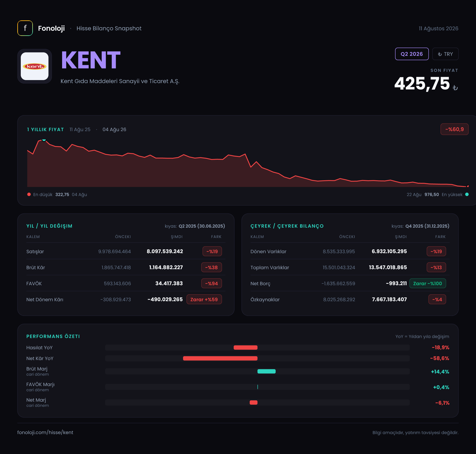Click the Kent company logo thumbnail
Screen dimensions: 476x454
35,66
